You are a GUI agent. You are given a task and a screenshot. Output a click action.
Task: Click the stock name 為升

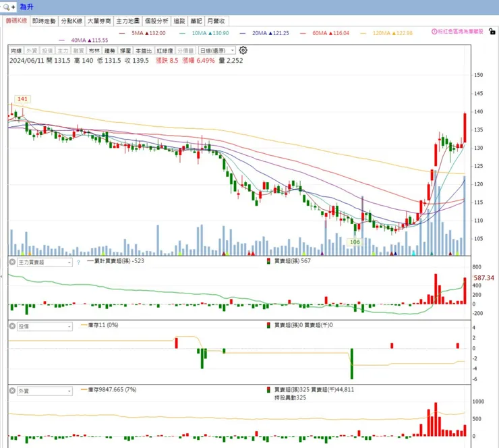(x=26, y=7)
